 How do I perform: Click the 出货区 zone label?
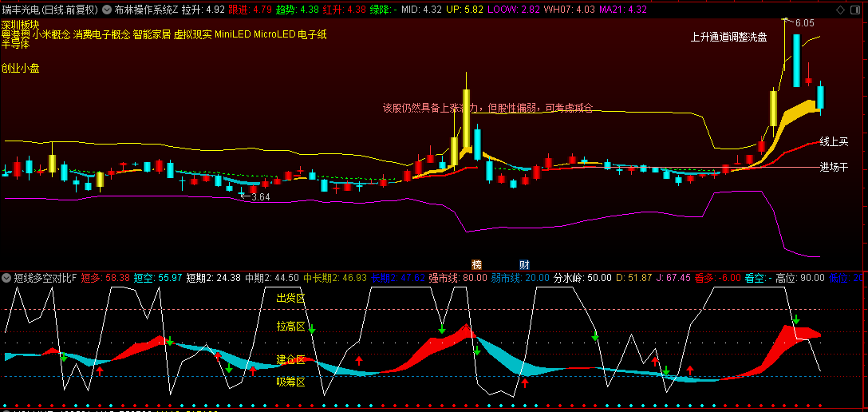pos(290,297)
